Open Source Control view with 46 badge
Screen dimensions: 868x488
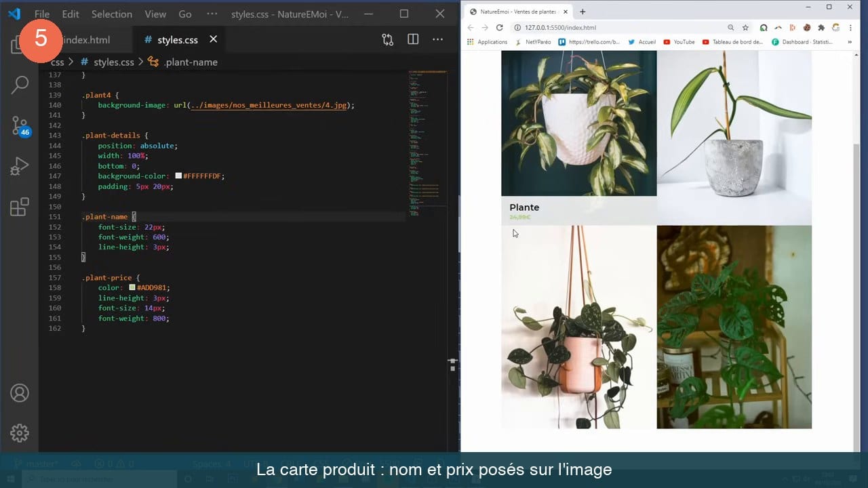[20, 126]
